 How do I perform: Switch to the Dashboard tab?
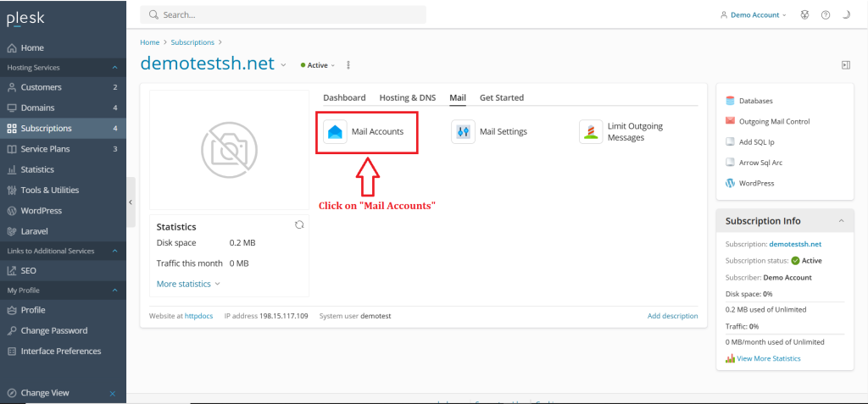pos(344,97)
